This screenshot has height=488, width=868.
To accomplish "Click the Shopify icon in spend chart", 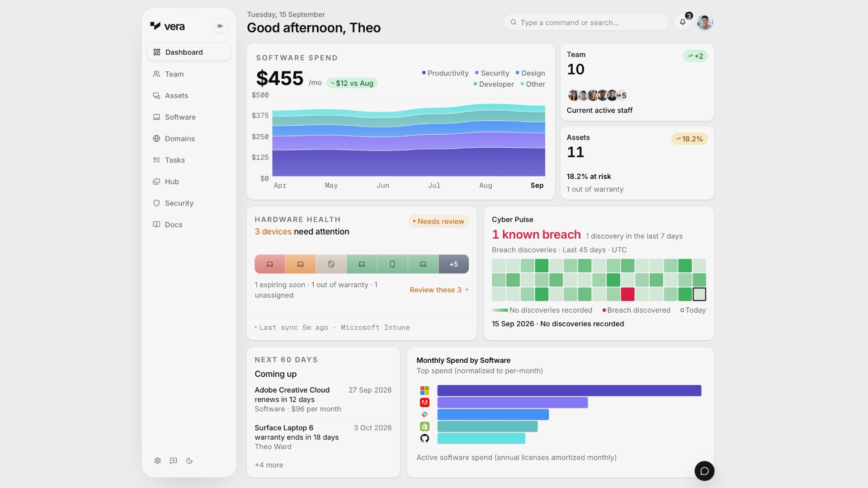I will click(x=425, y=427).
